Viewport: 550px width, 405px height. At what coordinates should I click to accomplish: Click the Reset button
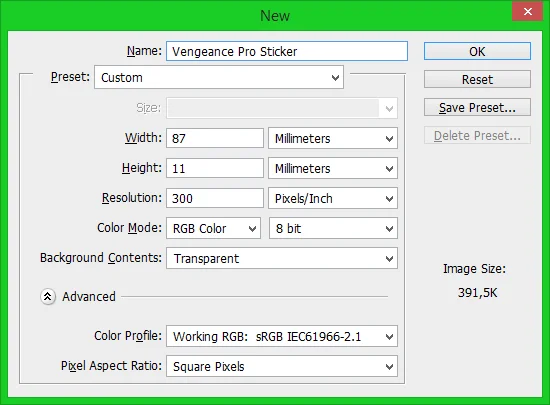point(477,79)
